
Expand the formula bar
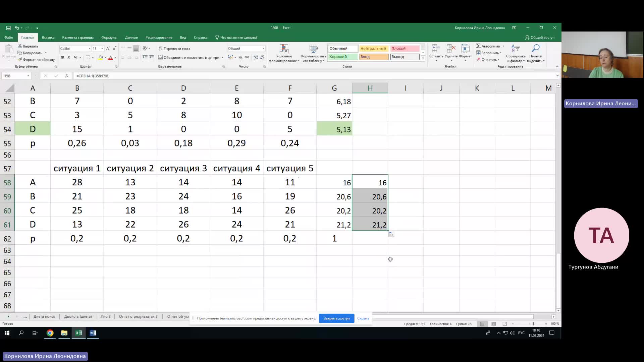coord(557,76)
